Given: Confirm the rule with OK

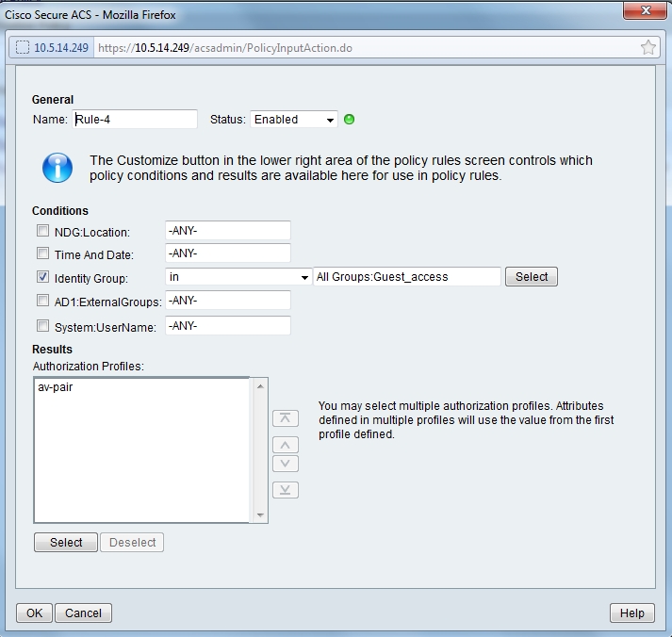Looking at the screenshot, I should [34, 613].
